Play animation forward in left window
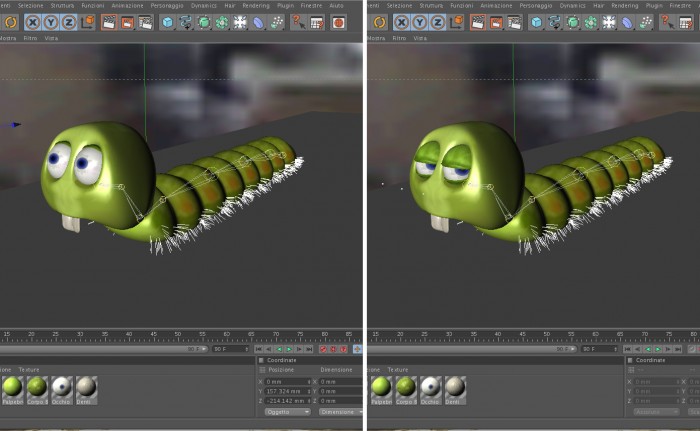Screen dimensions: 700x431 point(289,349)
